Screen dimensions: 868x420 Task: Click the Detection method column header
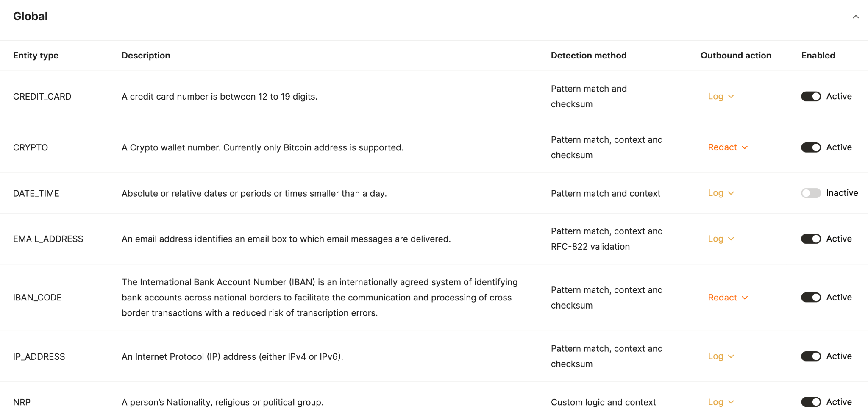(x=589, y=56)
